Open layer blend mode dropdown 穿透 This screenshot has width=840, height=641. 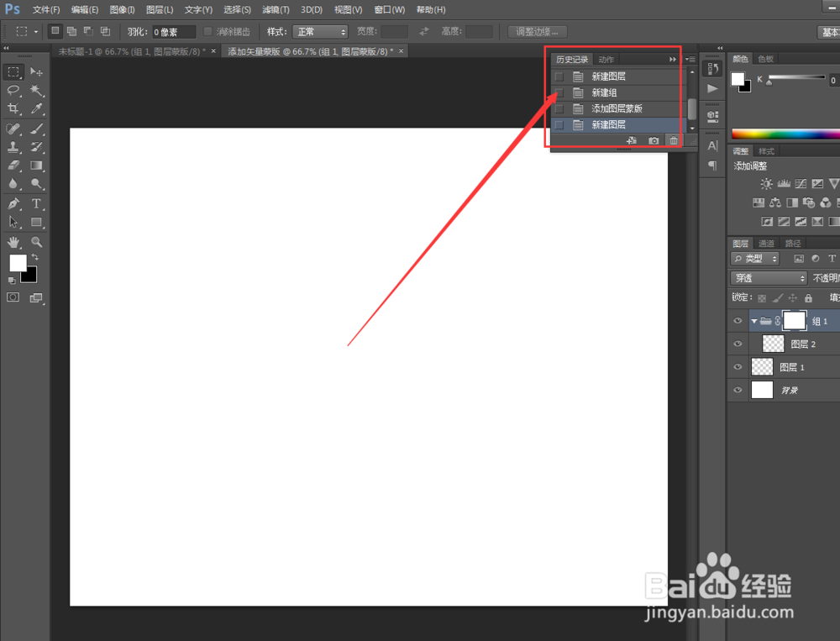click(x=769, y=278)
